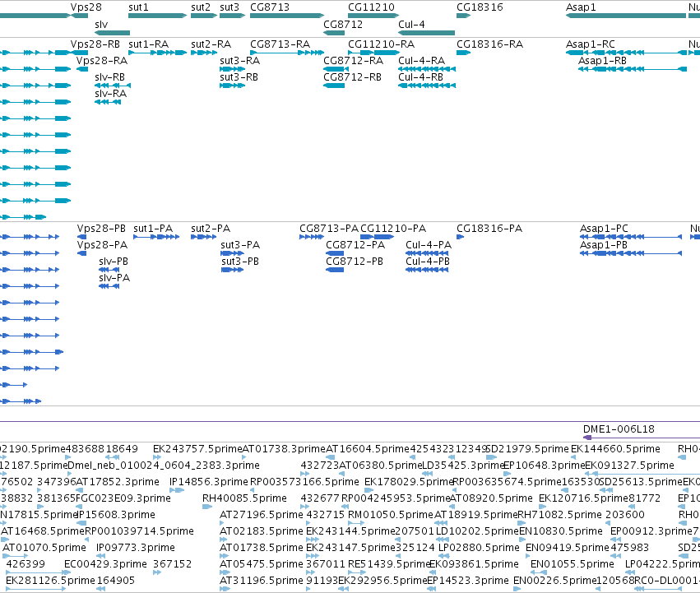This screenshot has height=593, width=700.
Task: Click the Cul-4-RB transcript label
Action: click(420, 77)
